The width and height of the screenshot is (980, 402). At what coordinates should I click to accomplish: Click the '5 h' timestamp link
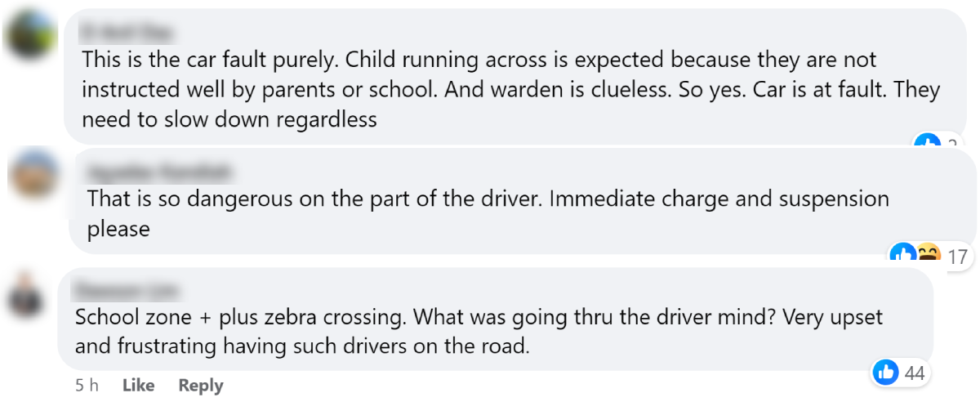click(86, 386)
